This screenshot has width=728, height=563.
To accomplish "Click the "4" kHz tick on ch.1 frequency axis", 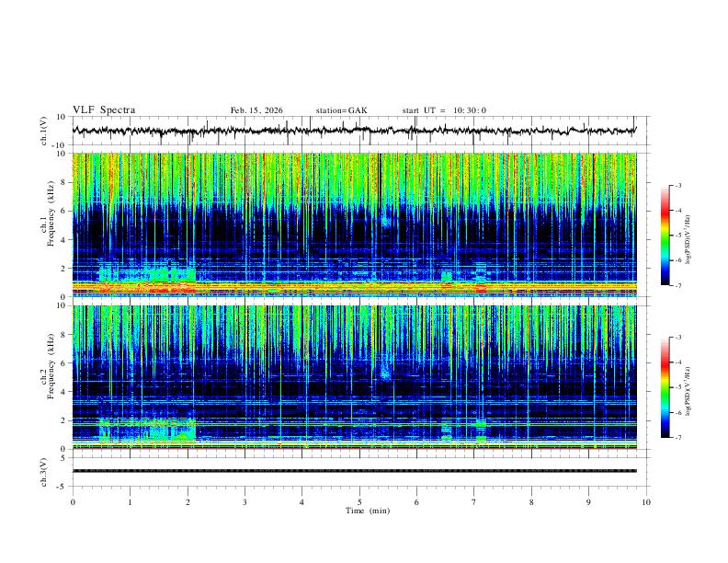I will coord(63,240).
